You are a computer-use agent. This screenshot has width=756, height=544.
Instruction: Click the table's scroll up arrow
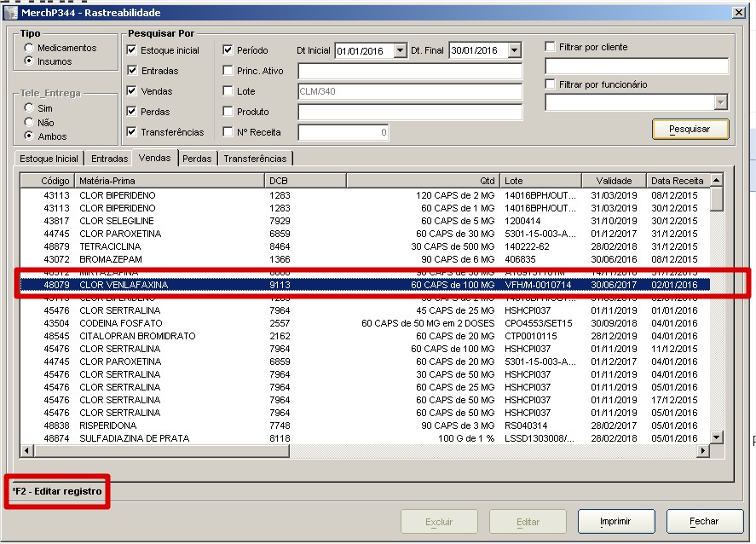pyautogui.click(x=717, y=181)
